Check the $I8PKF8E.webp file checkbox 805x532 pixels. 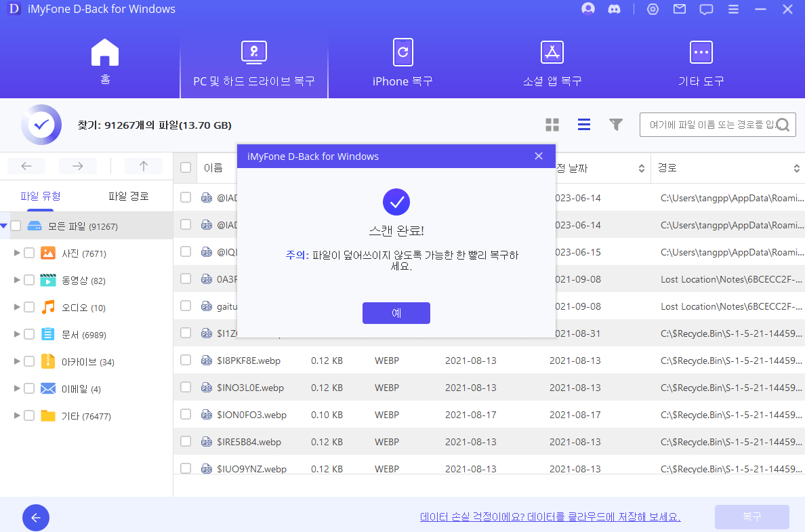(186, 360)
